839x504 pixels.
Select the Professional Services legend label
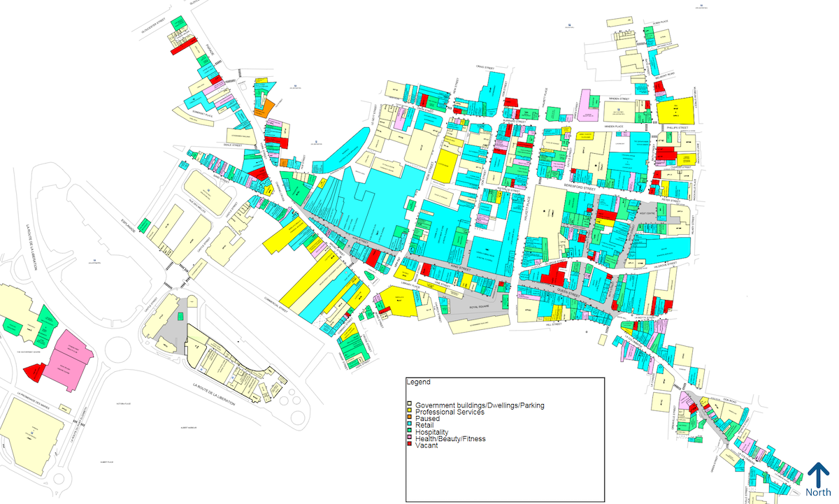click(x=450, y=412)
